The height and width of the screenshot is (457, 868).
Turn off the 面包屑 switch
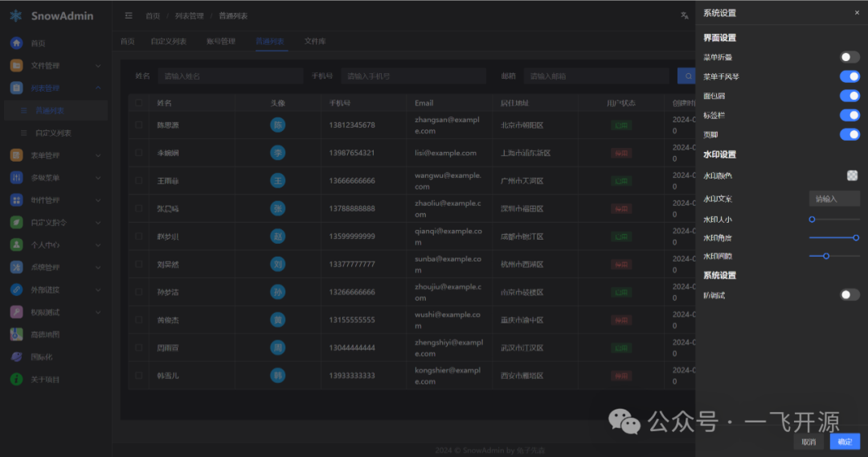pos(850,96)
